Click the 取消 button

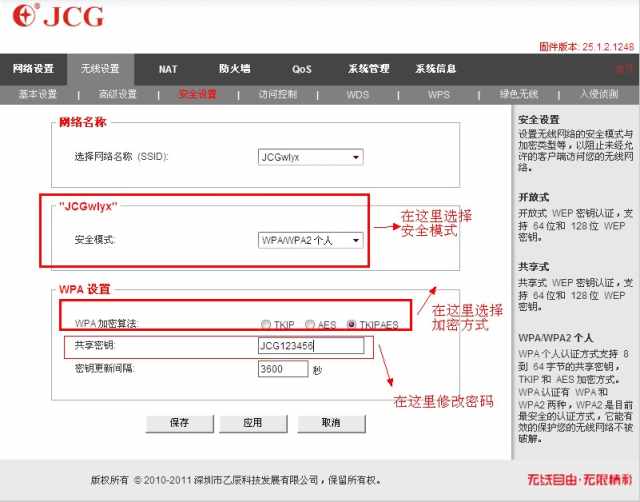331,423
